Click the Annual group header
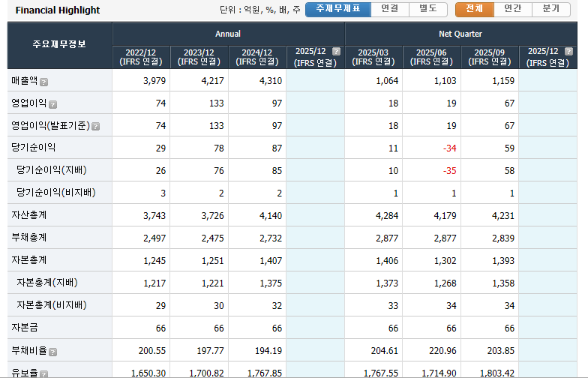Image resolution: width=588 pixels, height=378 pixels. (228, 34)
